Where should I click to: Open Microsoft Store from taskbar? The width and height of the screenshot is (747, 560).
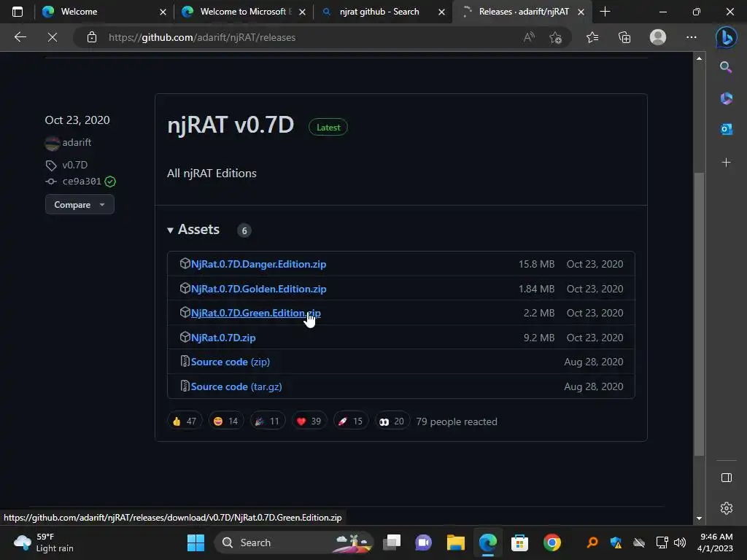[519, 542]
